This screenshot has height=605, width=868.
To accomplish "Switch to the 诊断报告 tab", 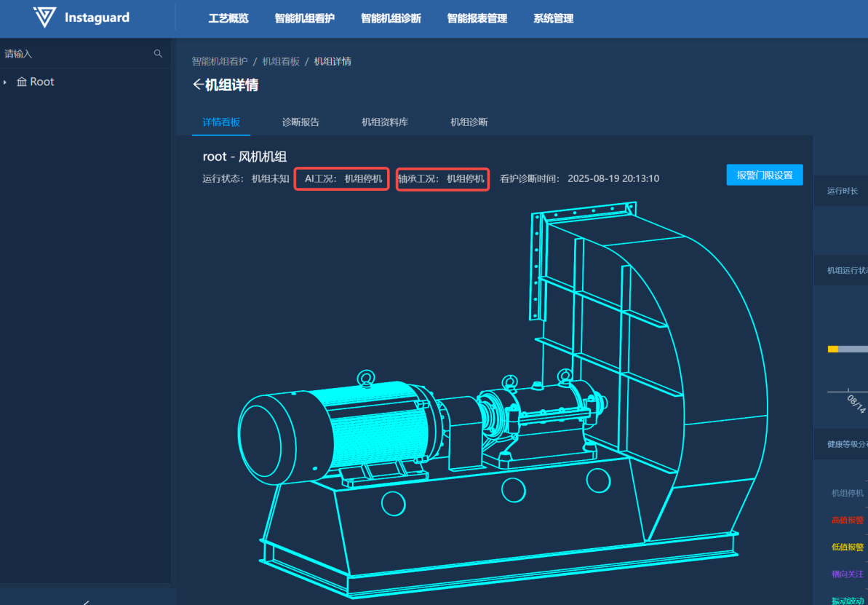I will (x=300, y=122).
